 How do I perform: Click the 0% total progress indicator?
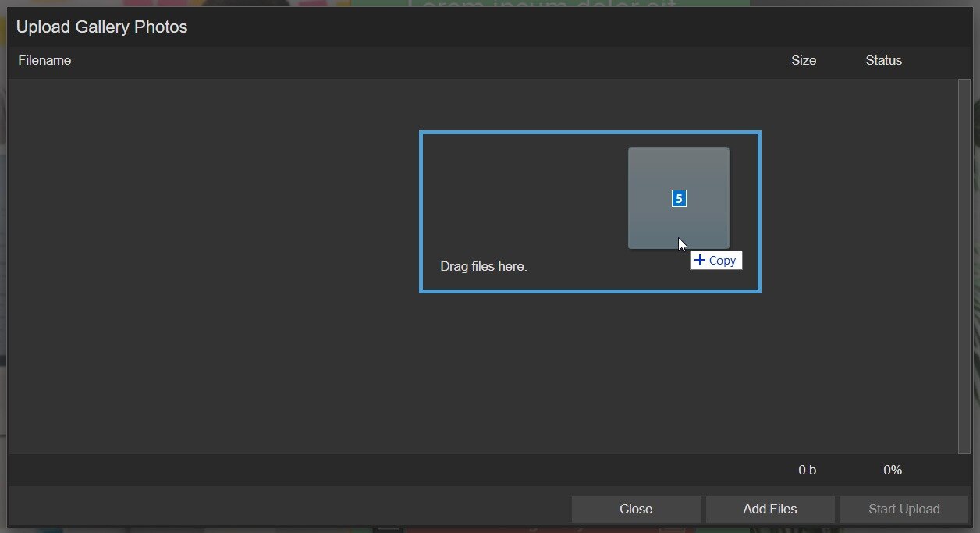[892, 470]
